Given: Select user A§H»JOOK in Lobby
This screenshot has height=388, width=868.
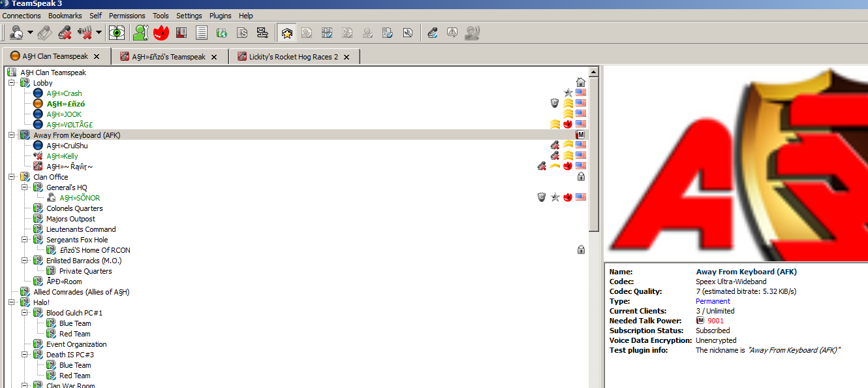Looking at the screenshot, I should (64, 114).
